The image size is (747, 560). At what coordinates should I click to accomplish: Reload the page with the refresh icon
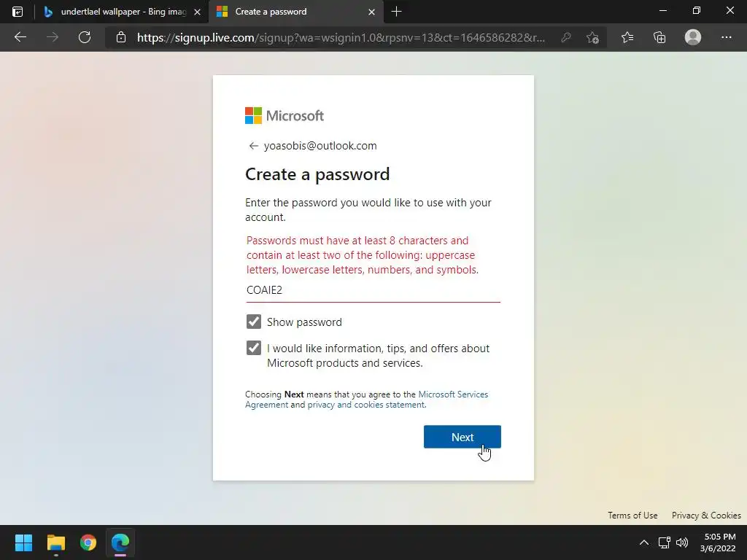[85, 37]
